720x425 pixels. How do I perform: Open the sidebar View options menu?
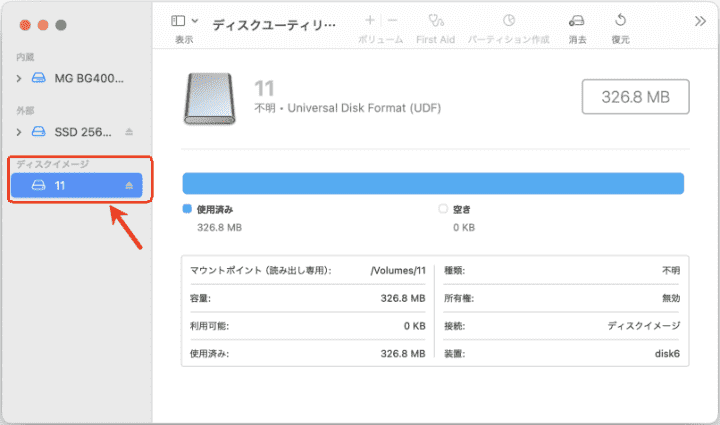(x=183, y=21)
